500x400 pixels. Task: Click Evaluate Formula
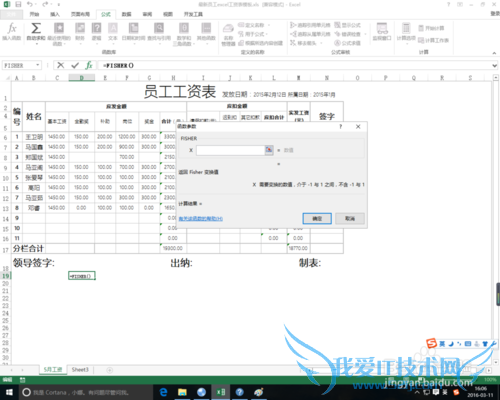point(347,43)
